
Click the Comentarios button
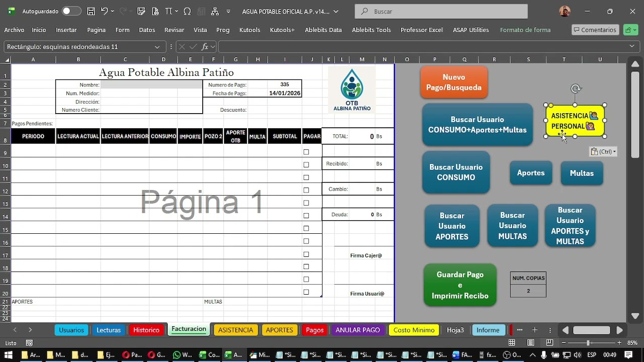pyautogui.click(x=595, y=30)
